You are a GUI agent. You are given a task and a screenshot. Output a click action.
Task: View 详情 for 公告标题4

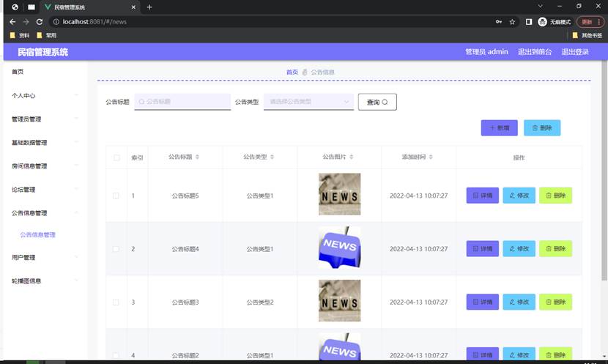coord(482,248)
